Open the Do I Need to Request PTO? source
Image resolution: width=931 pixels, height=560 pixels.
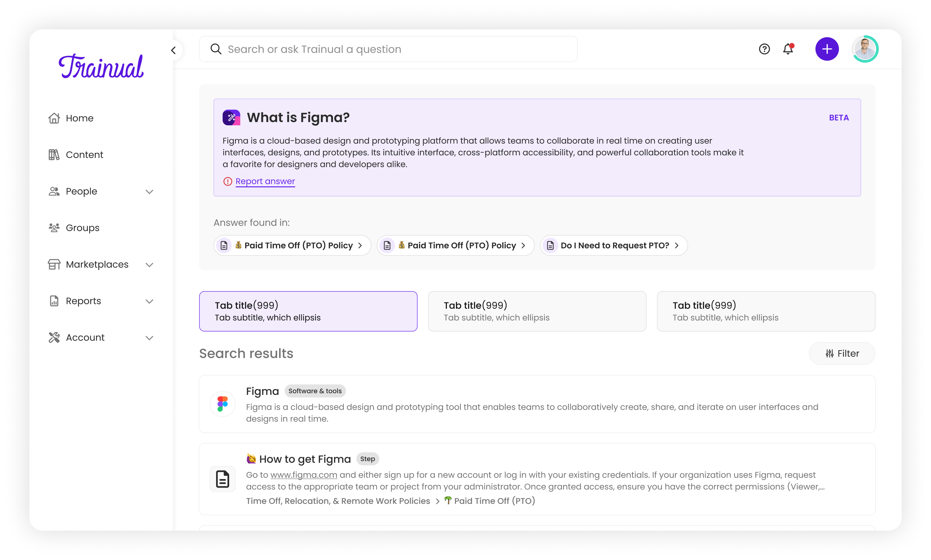(x=614, y=246)
